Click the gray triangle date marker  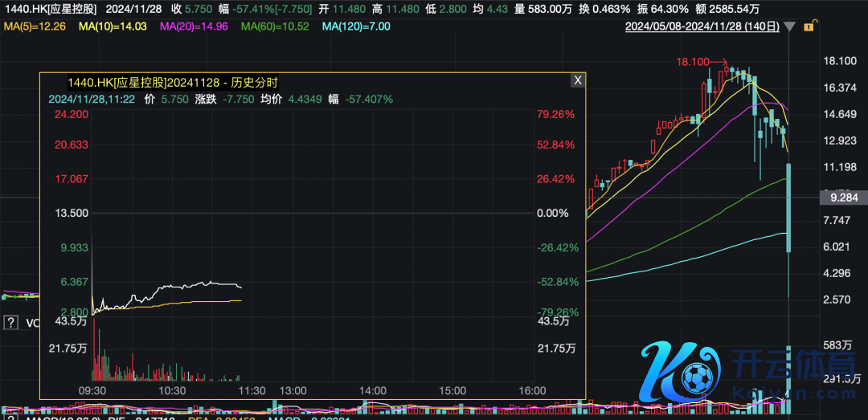pos(790,27)
